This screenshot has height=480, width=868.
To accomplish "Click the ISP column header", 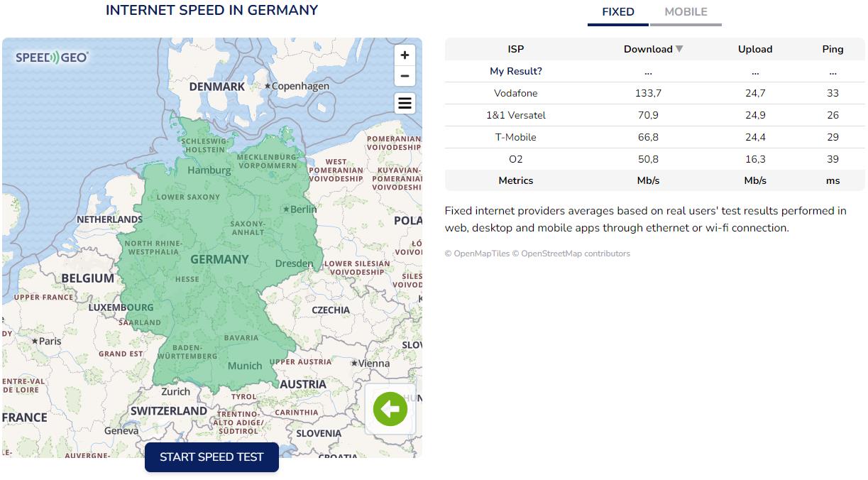I will tap(516, 49).
